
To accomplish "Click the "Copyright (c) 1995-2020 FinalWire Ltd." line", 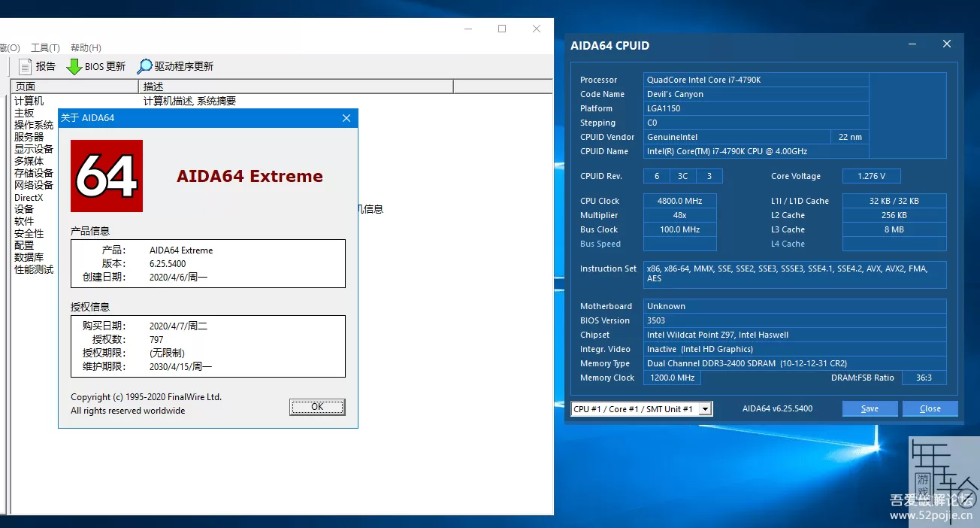I will tap(146, 397).
